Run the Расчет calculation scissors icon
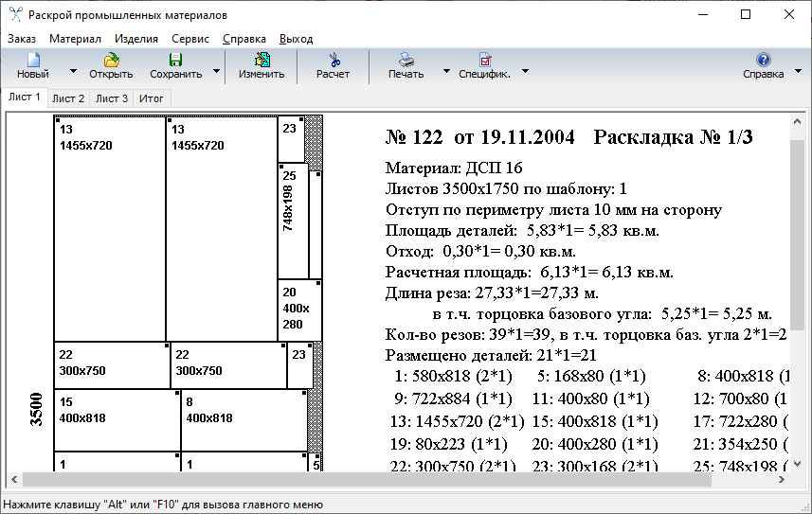Viewport: 812px width, 514px height. click(x=333, y=60)
